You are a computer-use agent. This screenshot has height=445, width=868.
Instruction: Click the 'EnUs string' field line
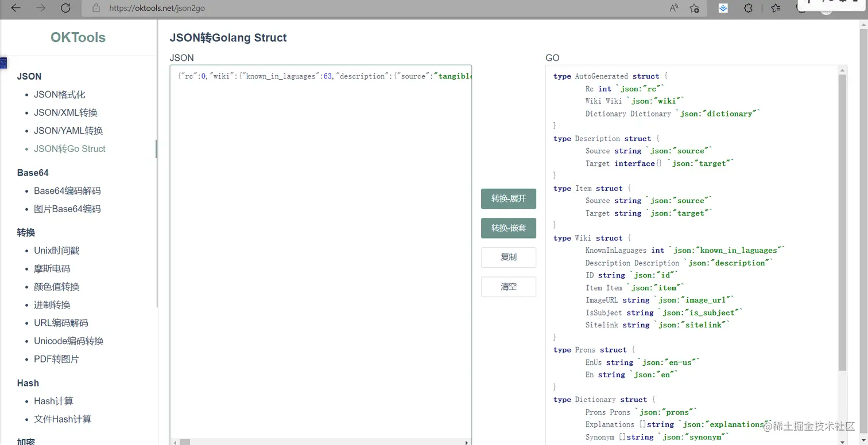tap(643, 362)
